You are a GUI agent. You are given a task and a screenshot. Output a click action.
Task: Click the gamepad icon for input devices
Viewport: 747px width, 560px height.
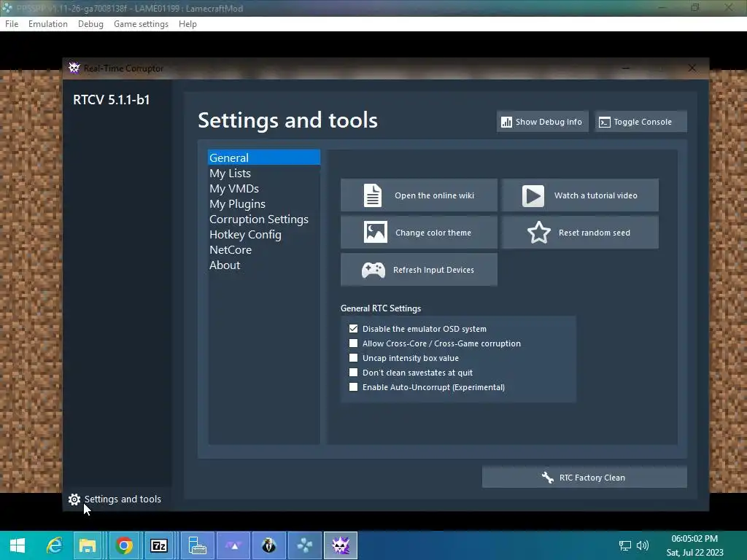373,270
